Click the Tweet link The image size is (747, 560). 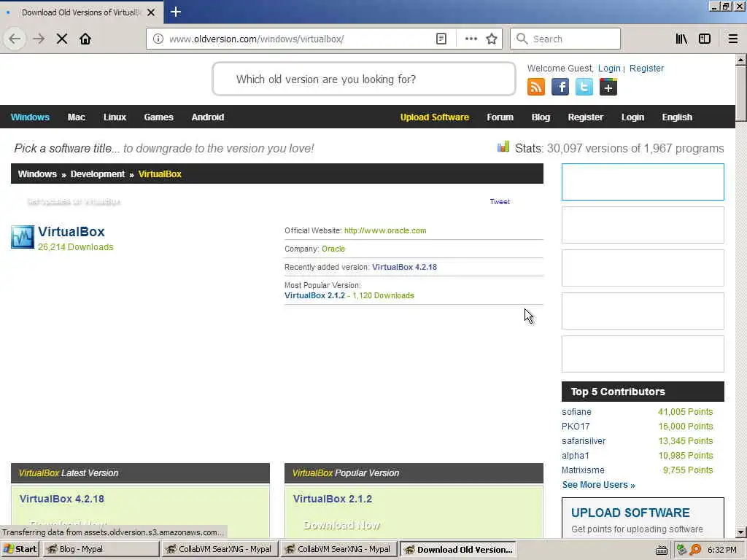pos(500,202)
